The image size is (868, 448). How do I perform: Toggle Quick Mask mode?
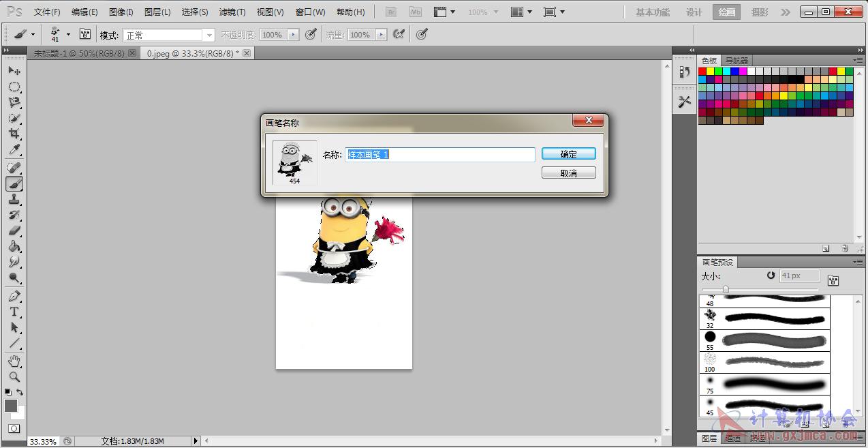[x=14, y=429]
